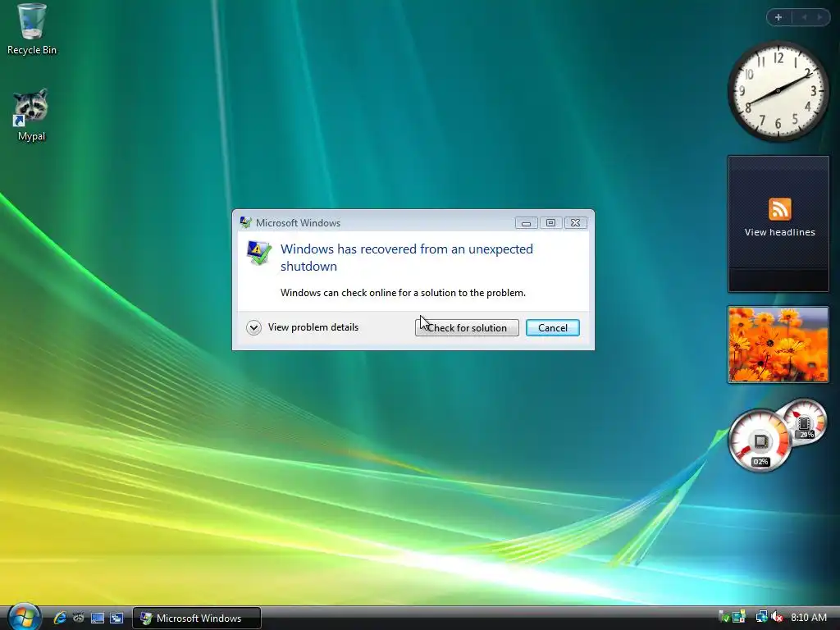Click the CPU usage meter dial

760,441
